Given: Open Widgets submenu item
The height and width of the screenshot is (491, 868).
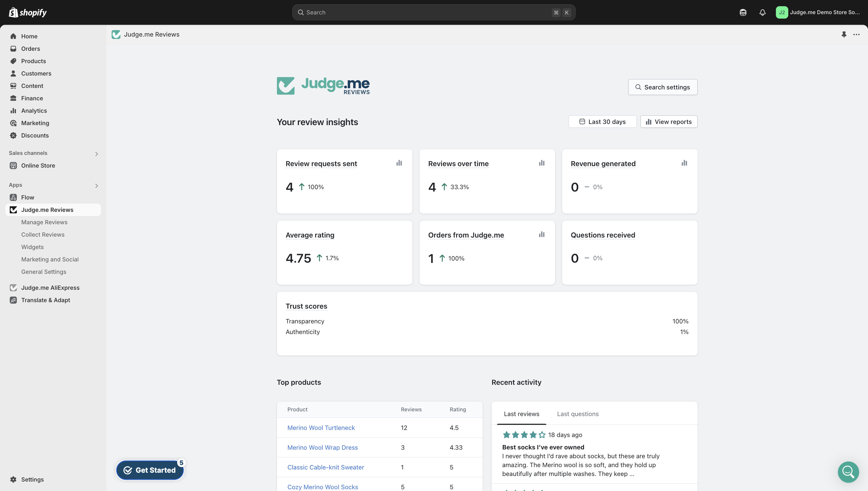Looking at the screenshot, I should click(x=32, y=247).
